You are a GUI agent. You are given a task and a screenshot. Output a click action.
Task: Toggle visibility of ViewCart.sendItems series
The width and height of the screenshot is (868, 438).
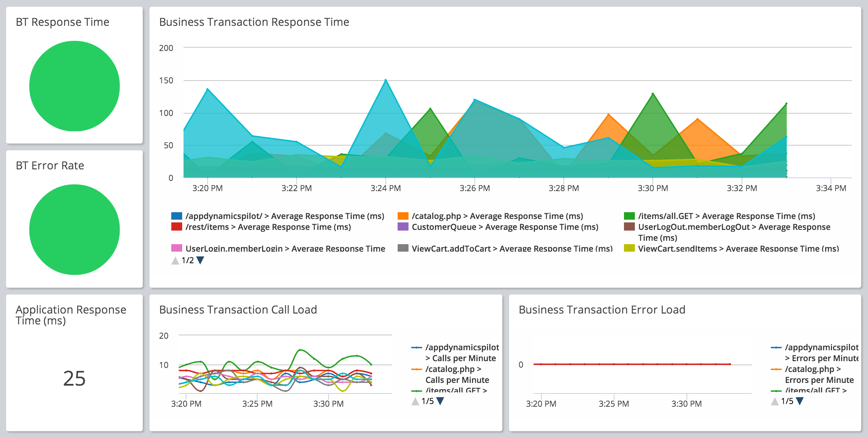[x=629, y=249]
